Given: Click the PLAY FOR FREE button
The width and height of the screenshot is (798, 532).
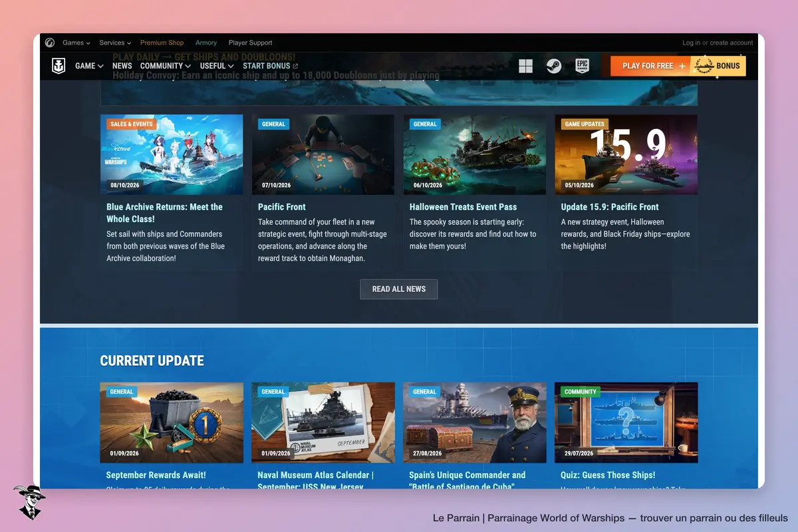Looking at the screenshot, I should [650, 66].
